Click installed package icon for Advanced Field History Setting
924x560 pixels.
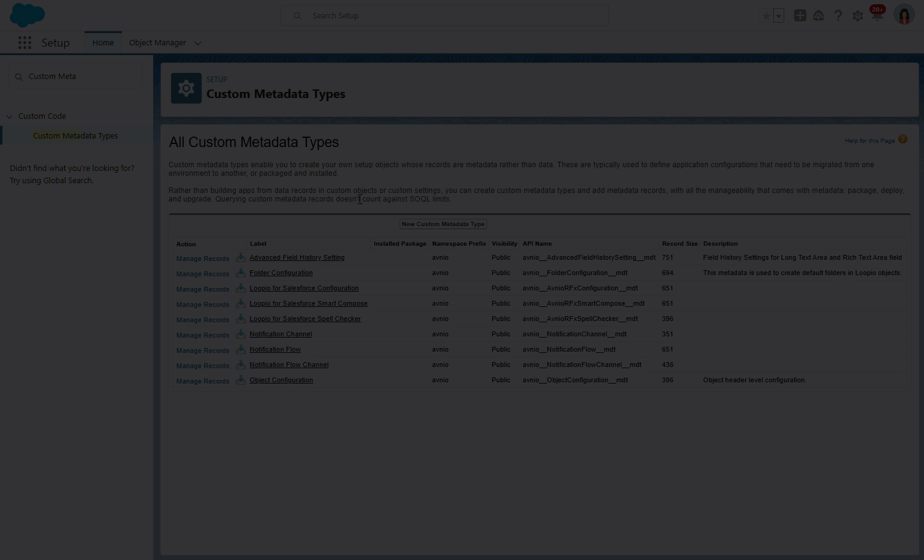(x=241, y=257)
